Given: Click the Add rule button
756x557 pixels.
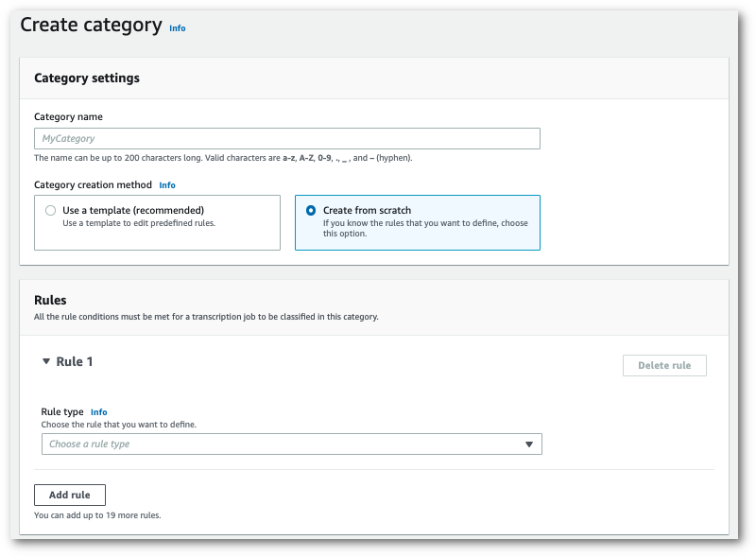Looking at the screenshot, I should point(69,495).
